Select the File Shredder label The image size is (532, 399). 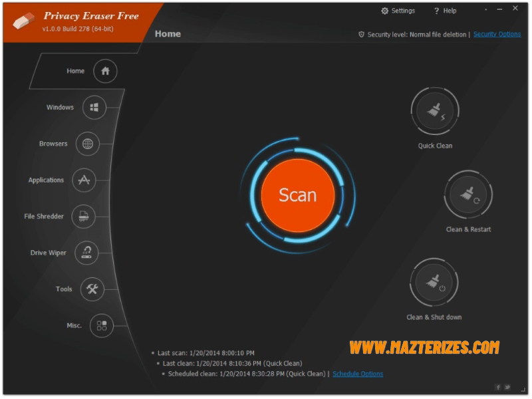coord(44,217)
